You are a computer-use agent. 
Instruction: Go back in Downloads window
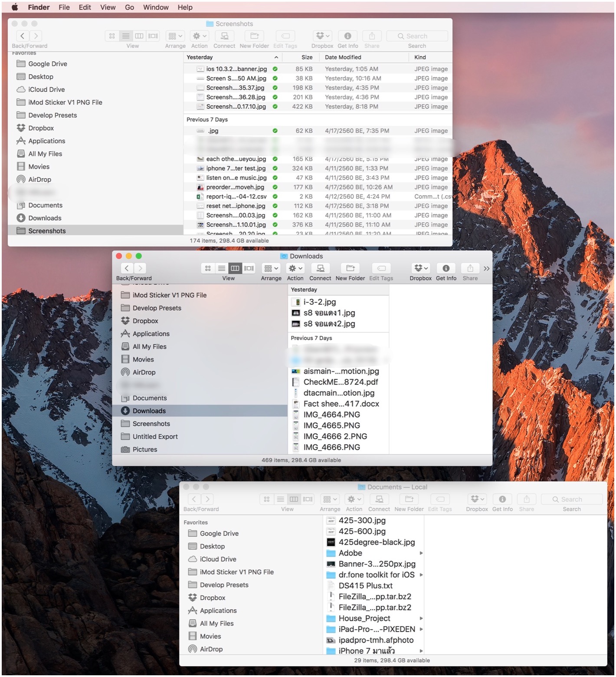coord(127,268)
